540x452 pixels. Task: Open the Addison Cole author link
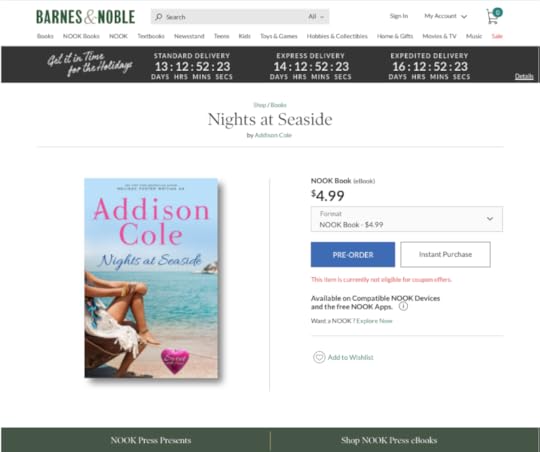coord(273,135)
